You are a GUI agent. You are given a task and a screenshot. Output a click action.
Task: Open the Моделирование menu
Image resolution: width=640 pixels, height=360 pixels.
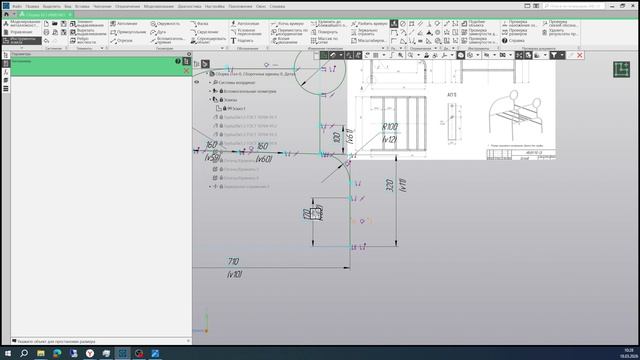(159, 7)
